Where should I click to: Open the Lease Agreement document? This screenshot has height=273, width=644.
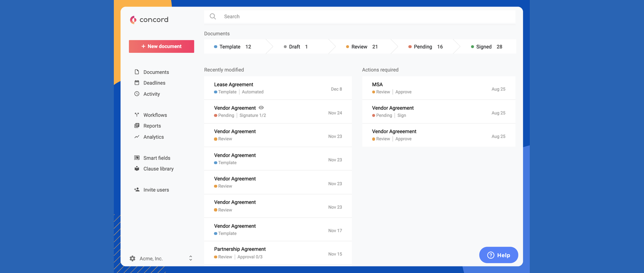(278, 88)
